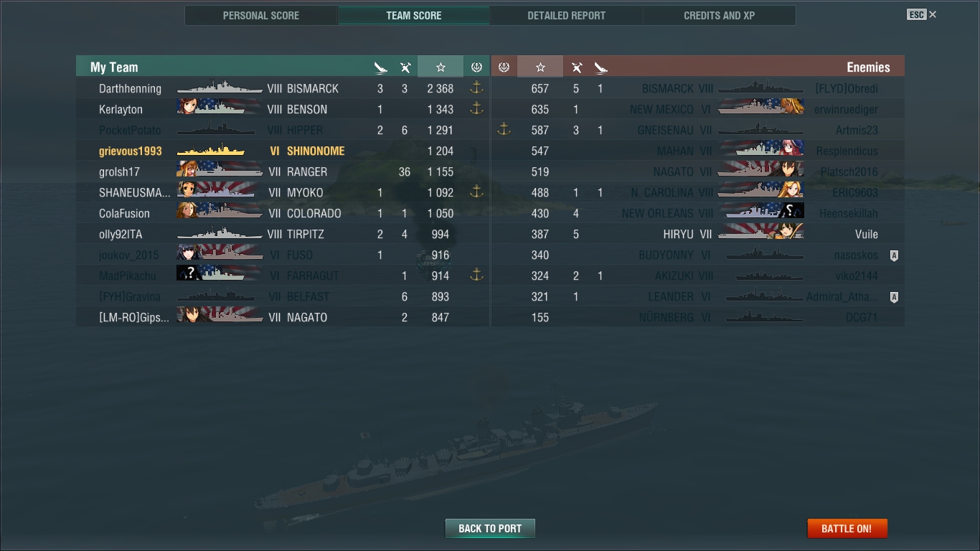Sort My Team by ships destroyed icon
980x551 pixels.
pyautogui.click(x=380, y=67)
